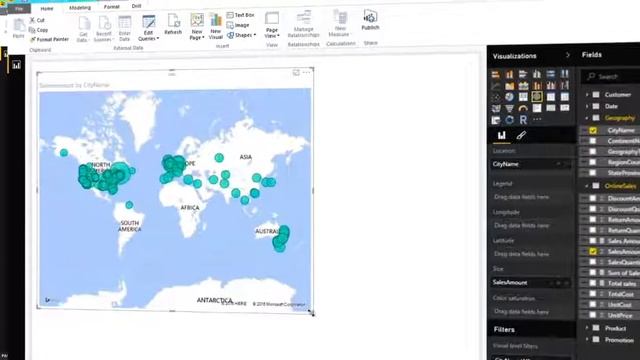Check the TotalCost field
This screenshot has width=640, height=360.
(x=593, y=294)
